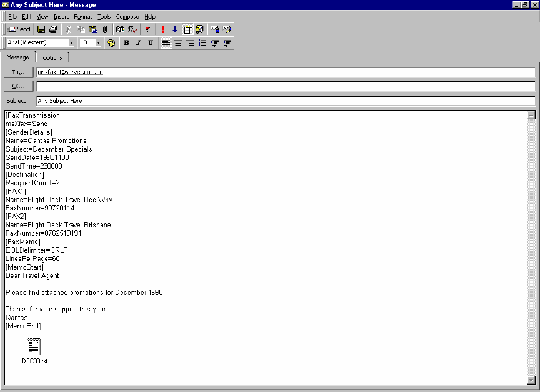
Task: Click the line 'SendTime=230000'
Action: pyautogui.click(x=34, y=166)
